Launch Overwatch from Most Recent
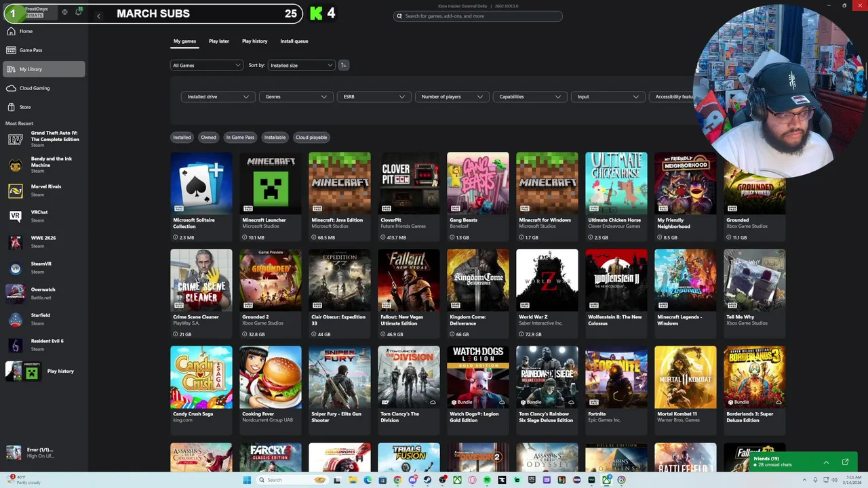This screenshot has height=488, width=868. pyautogui.click(x=44, y=293)
